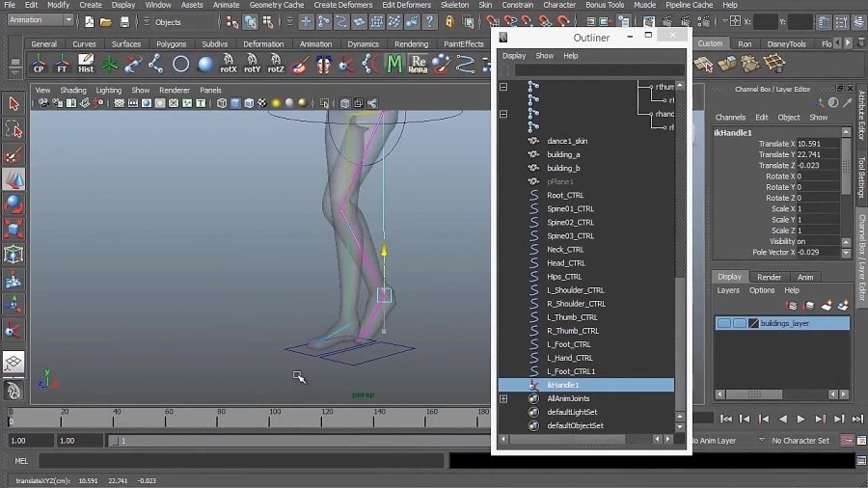Open the Object menu in Channel Box
This screenshot has height=488, width=868.
tap(788, 118)
